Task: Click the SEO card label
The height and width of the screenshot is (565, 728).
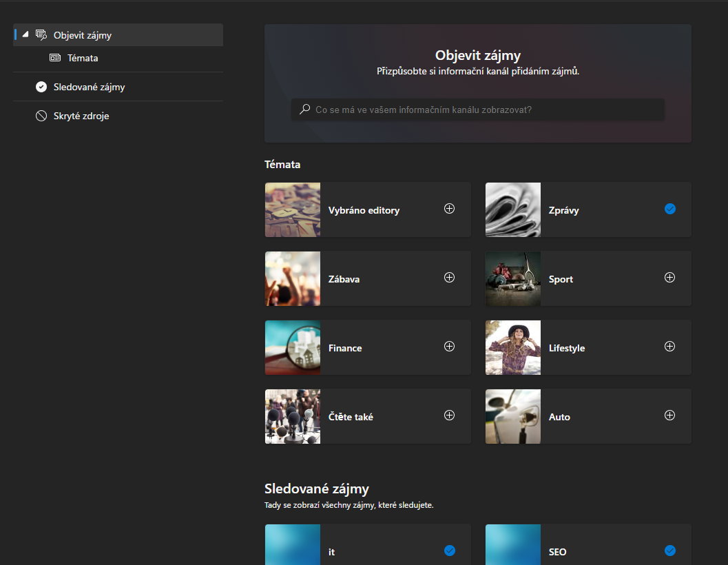Action: point(558,552)
